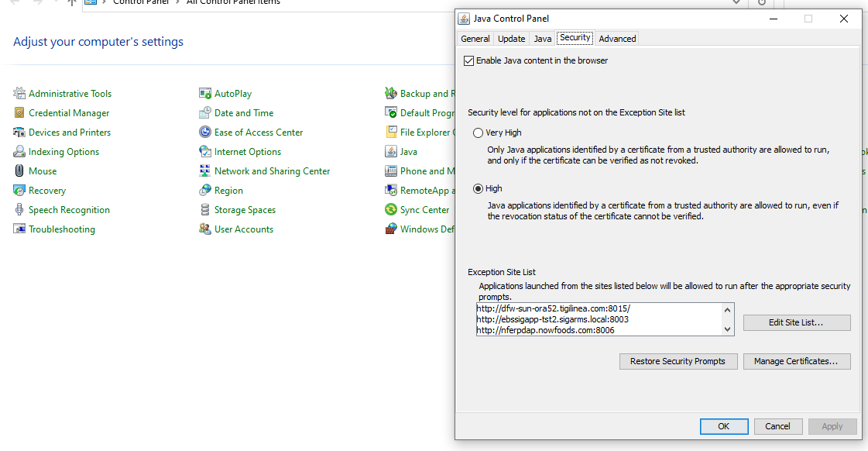Toggle Enable Java content in the browser
This screenshot has height=451, width=868.
coord(469,61)
